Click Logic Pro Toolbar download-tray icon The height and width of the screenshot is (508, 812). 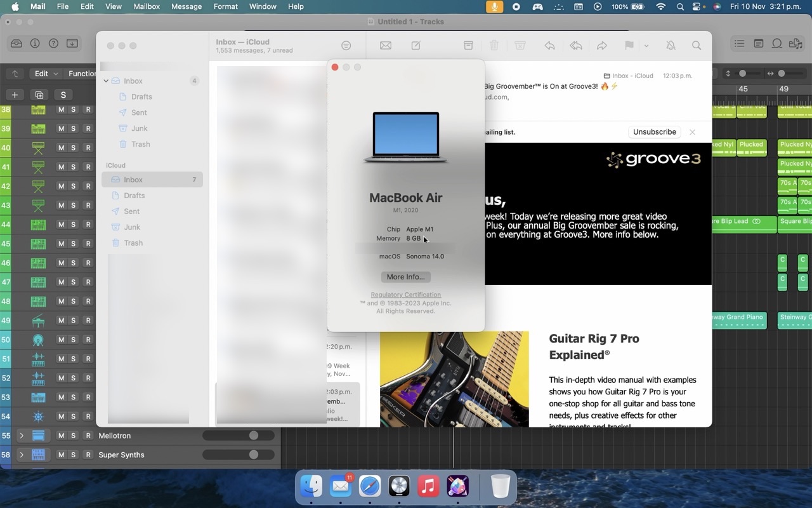point(72,43)
